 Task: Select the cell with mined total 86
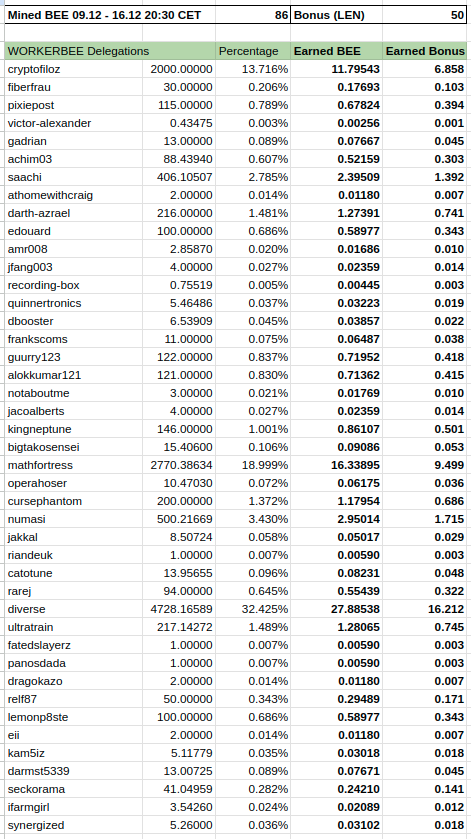[253, 15]
